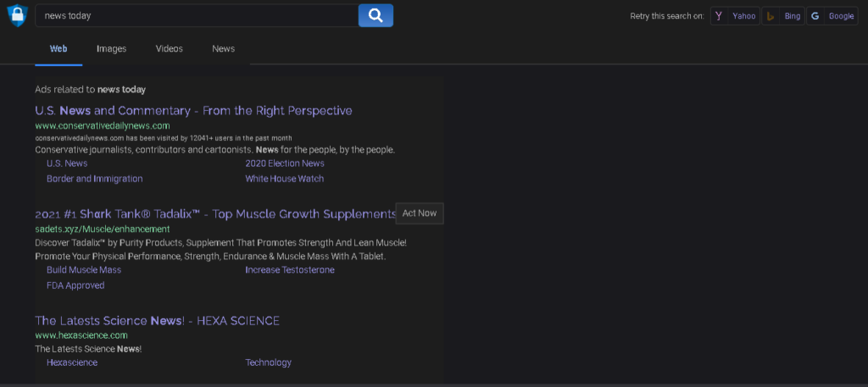Click the magnifying glass search button
The width and height of the screenshot is (868, 387).
tap(376, 15)
